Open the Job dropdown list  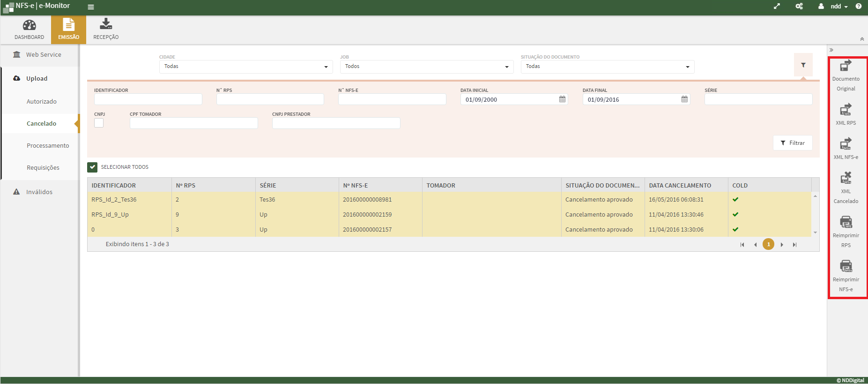[426, 67]
